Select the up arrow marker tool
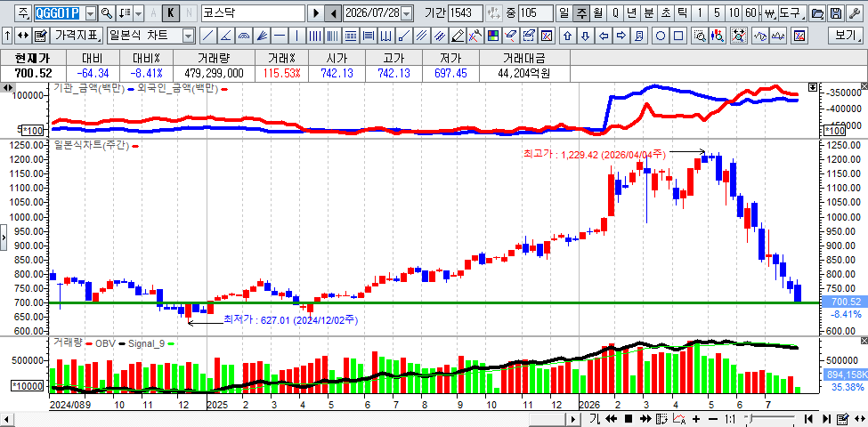Viewport: 868px width, 427px height. [x=567, y=36]
